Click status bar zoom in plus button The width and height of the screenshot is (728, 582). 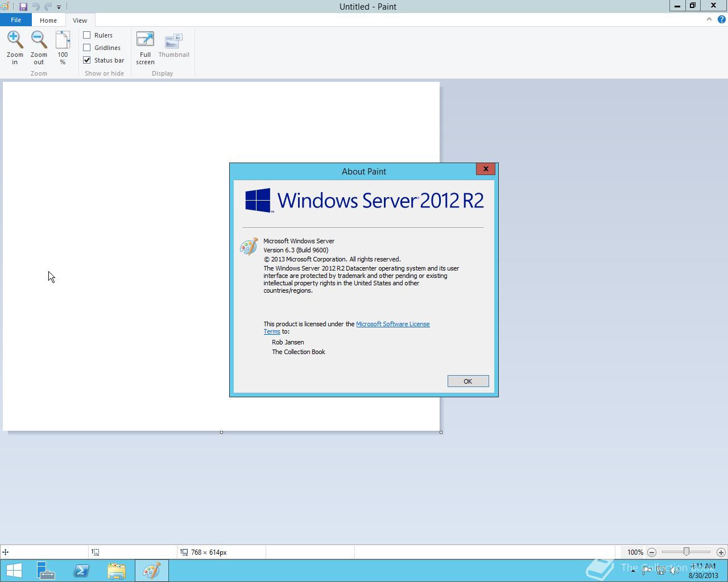pos(721,552)
